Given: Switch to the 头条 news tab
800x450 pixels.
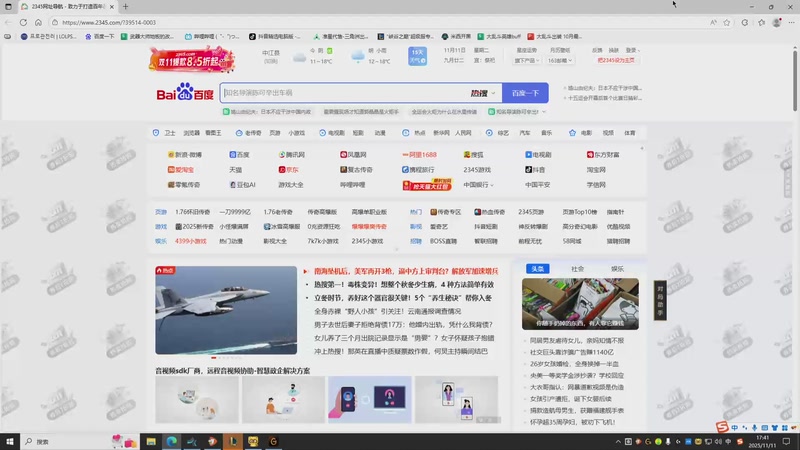Looking at the screenshot, I should [537, 268].
